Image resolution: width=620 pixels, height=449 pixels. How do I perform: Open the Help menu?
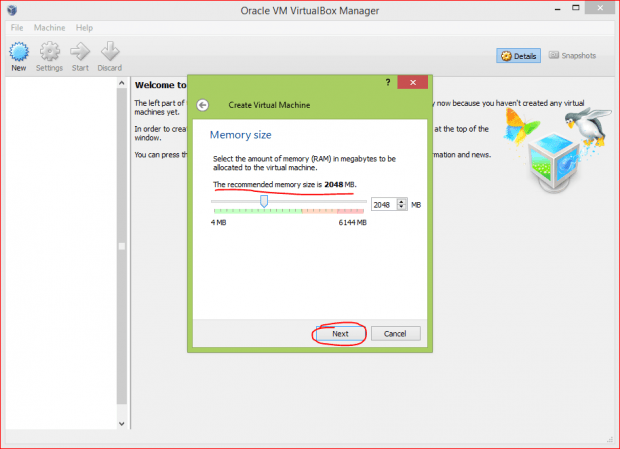click(84, 28)
